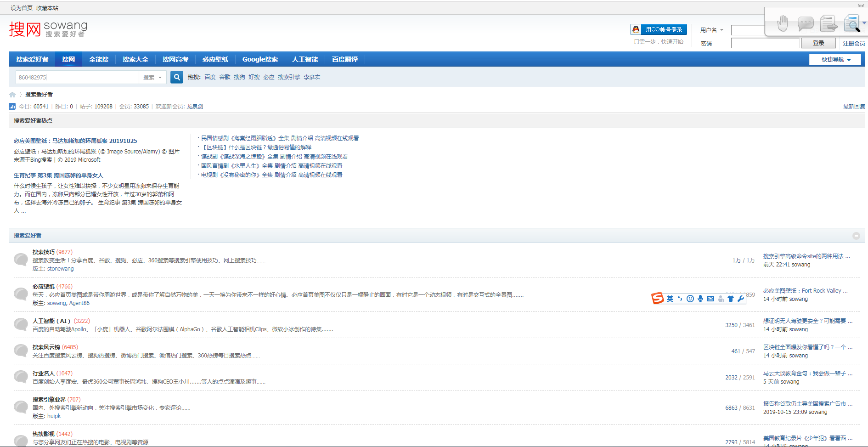Click the 用QQ帐号登录 button

click(x=659, y=29)
